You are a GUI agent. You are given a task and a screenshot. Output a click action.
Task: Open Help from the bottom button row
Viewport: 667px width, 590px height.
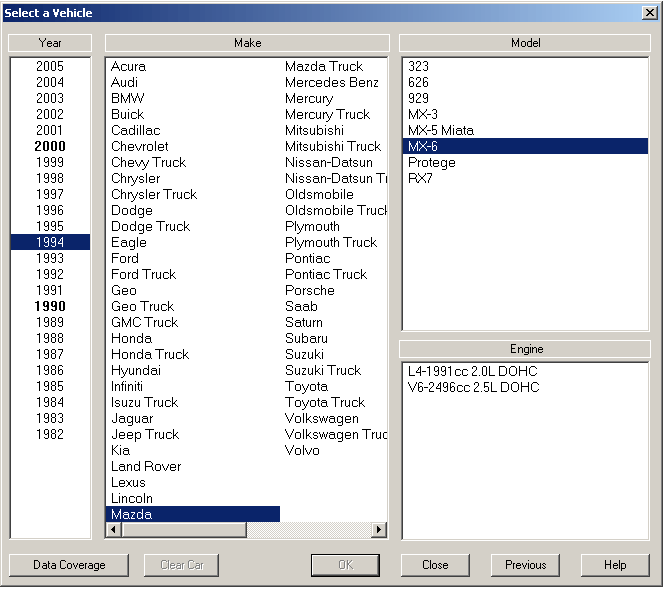click(615, 565)
